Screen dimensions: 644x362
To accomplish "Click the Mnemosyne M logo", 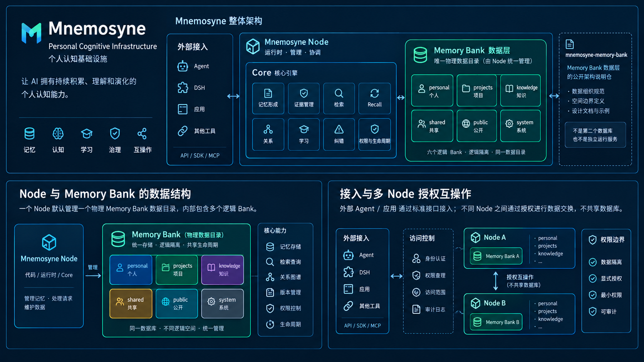I will pos(31,33).
